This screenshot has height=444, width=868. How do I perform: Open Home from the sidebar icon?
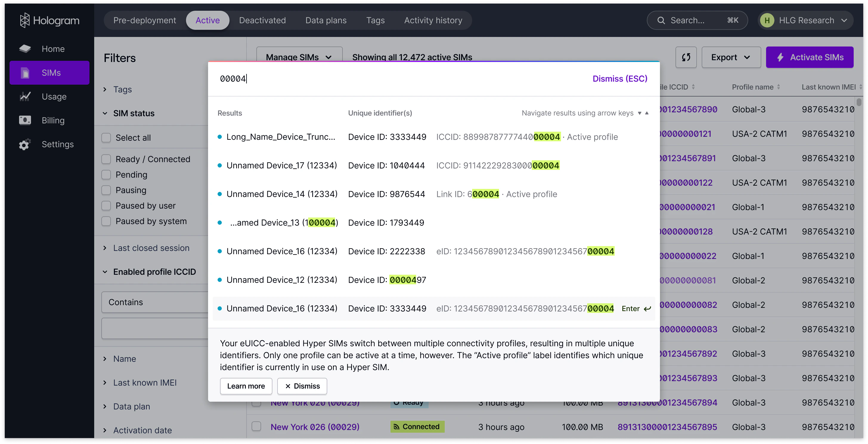[x=25, y=49]
